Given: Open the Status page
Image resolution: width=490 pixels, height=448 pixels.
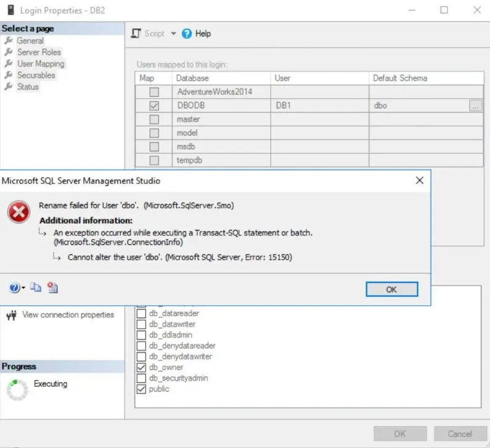Looking at the screenshot, I should tap(28, 87).
